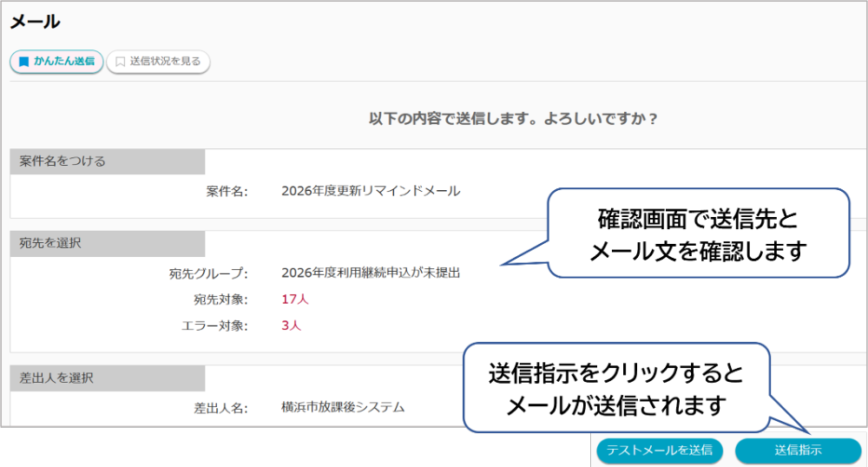868x467 pixels.
Task: Click the 2026年度利用継続申込が未提出 group value
Action: [371, 273]
